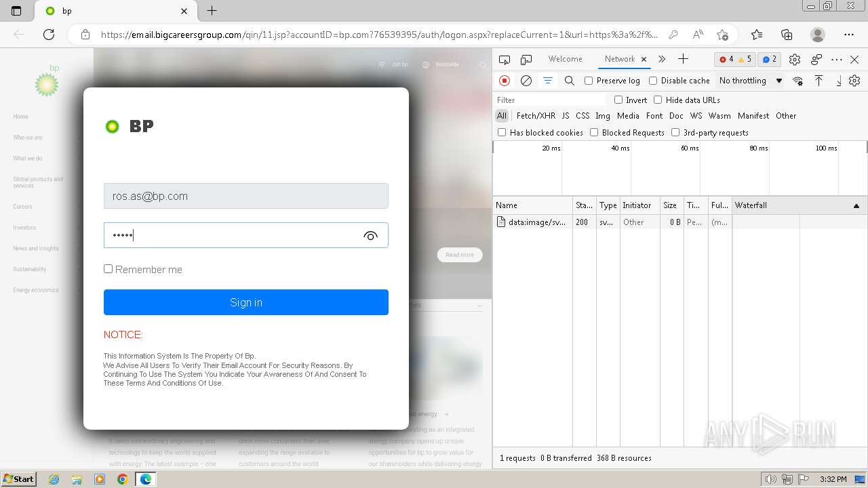The width and height of the screenshot is (868, 488).
Task: Open Internet Explorer from the taskbar
Action: click(54, 479)
